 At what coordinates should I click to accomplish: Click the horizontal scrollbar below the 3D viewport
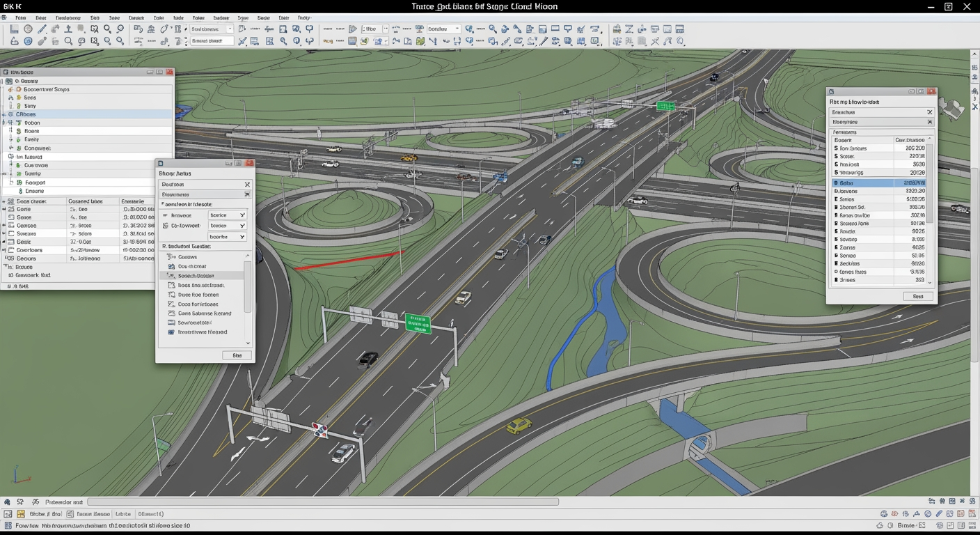324,502
